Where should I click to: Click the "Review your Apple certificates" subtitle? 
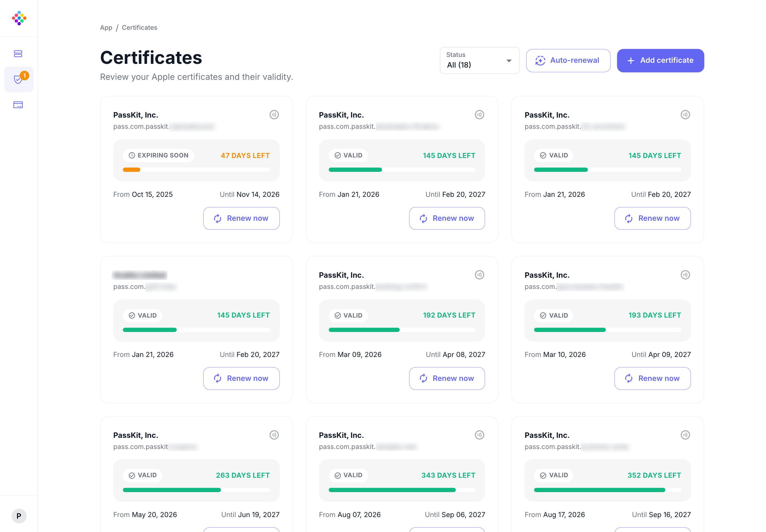pyautogui.click(x=196, y=77)
